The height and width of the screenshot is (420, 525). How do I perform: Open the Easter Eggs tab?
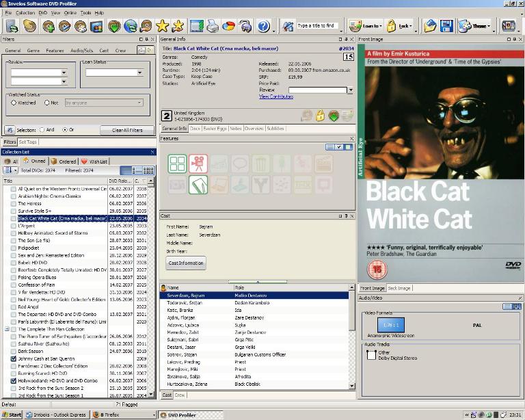(x=215, y=129)
